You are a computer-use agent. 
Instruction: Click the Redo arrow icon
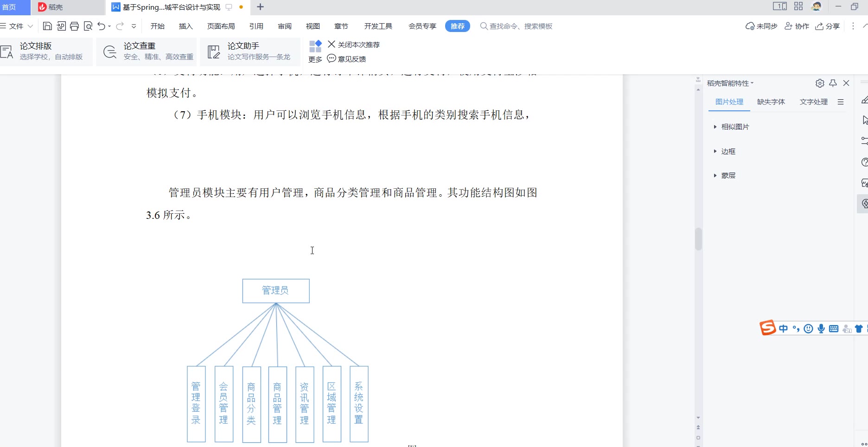coord(120,26)
